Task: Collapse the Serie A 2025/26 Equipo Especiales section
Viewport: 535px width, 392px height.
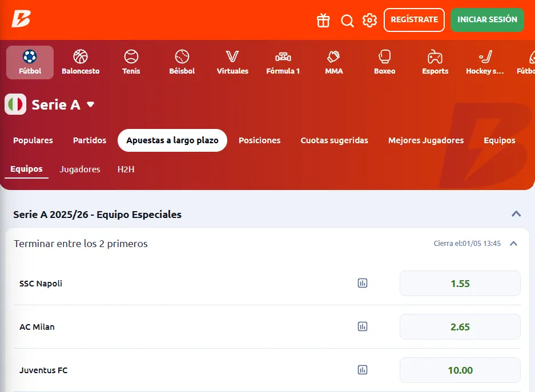Action: [516, 214]
